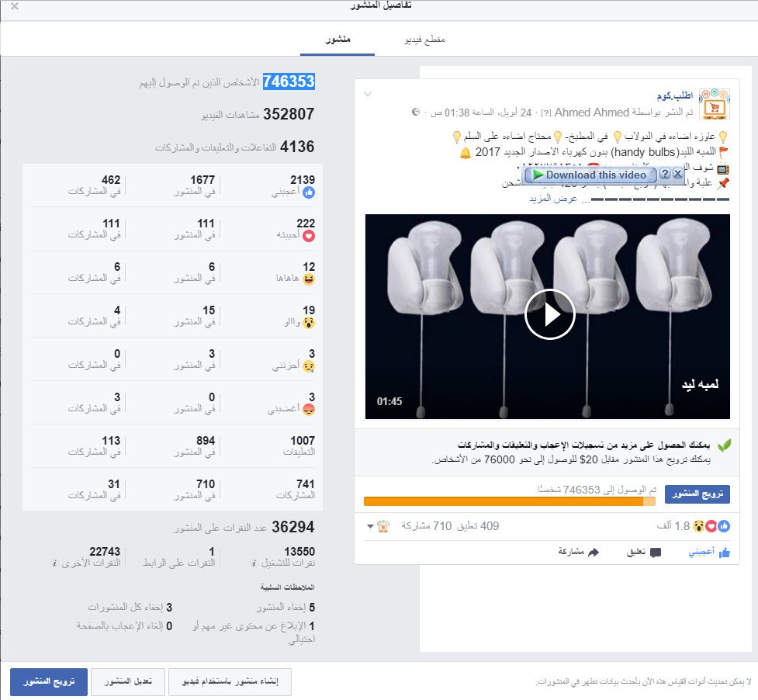This screenshot has height=700, width=758.
Task: Click the ? icon on download overlay
Action: coord(665,174)
